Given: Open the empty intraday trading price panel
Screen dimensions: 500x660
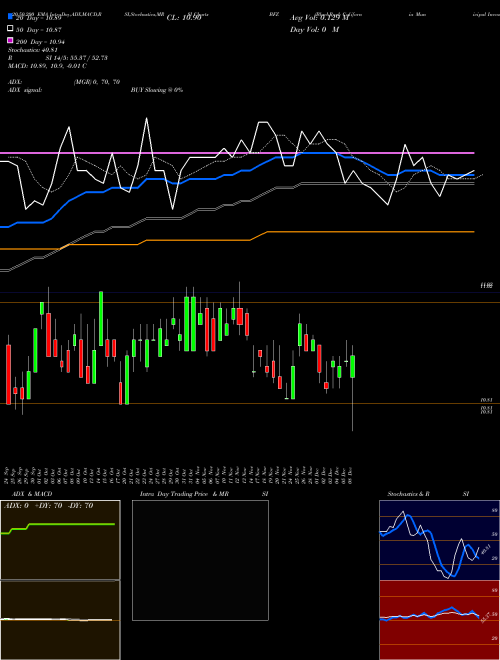Looking at the screenshot, I should 200,560.
